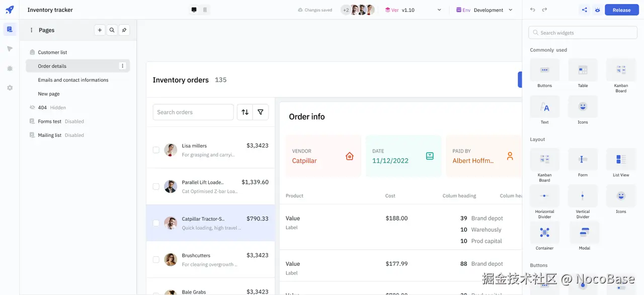Select Icons widget in Layout section

point(621,199)
